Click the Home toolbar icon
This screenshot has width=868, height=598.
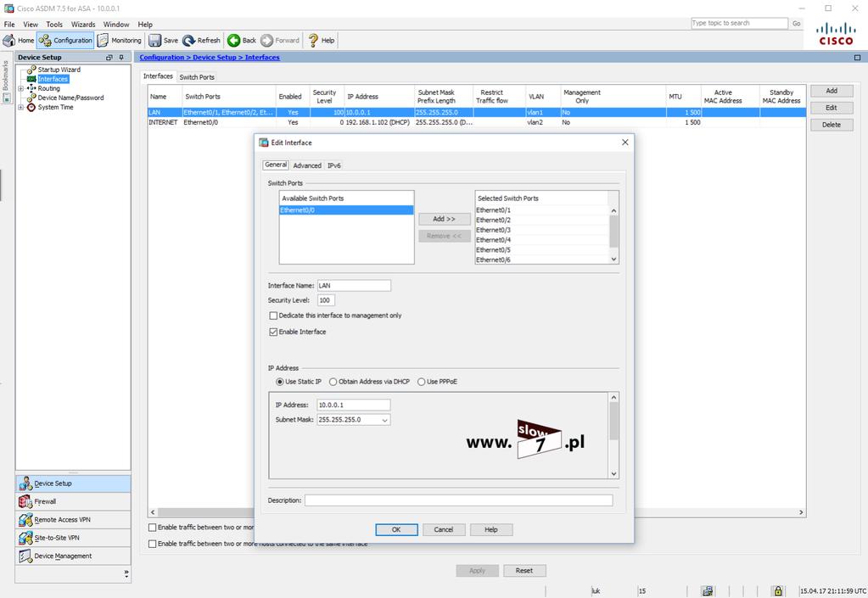pyautogui.click(x=9, y=41)
